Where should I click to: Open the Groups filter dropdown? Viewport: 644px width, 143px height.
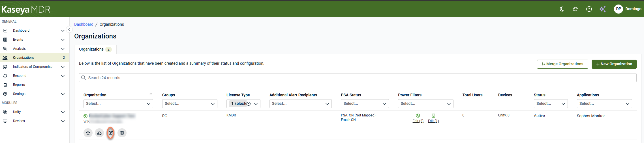pyautogui.click(x=190, y=104)
